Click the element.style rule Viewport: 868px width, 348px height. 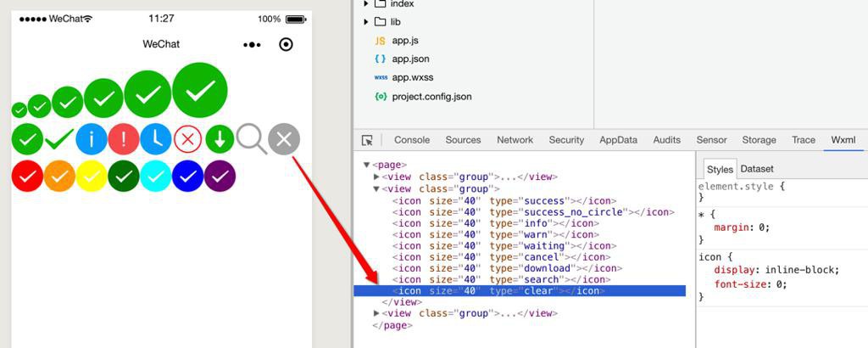click(x=742, y=186)
